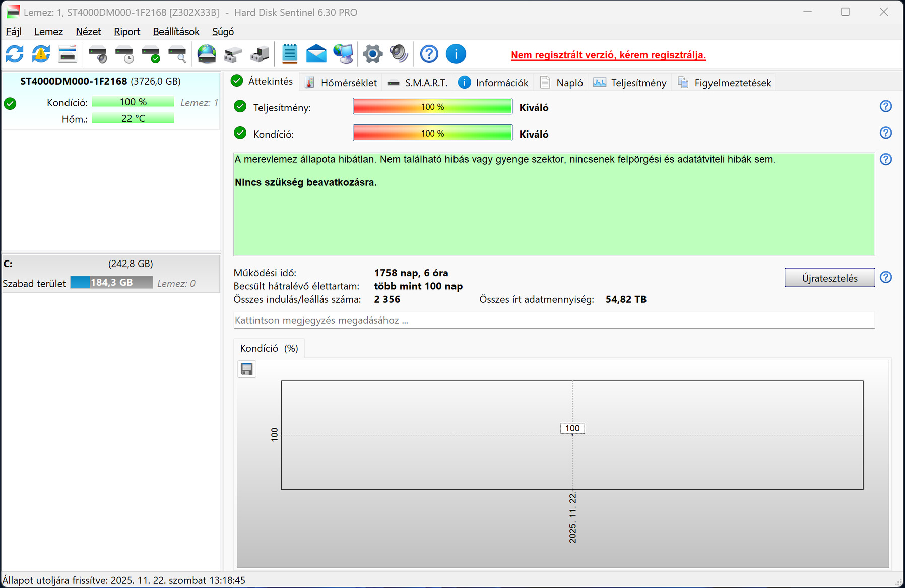Image resolution: width=905 pixels, height=588 pixels.
Task: Click green check icon beside Teljesítmény label
Action: tap(240, 106)
